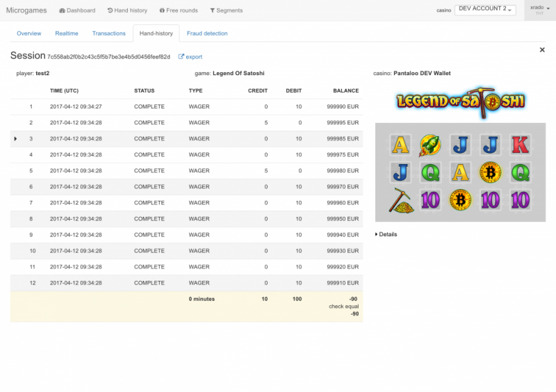Switch to the Fraud detection tab
Screen dimensions: 556x392
tap(207, 33)
